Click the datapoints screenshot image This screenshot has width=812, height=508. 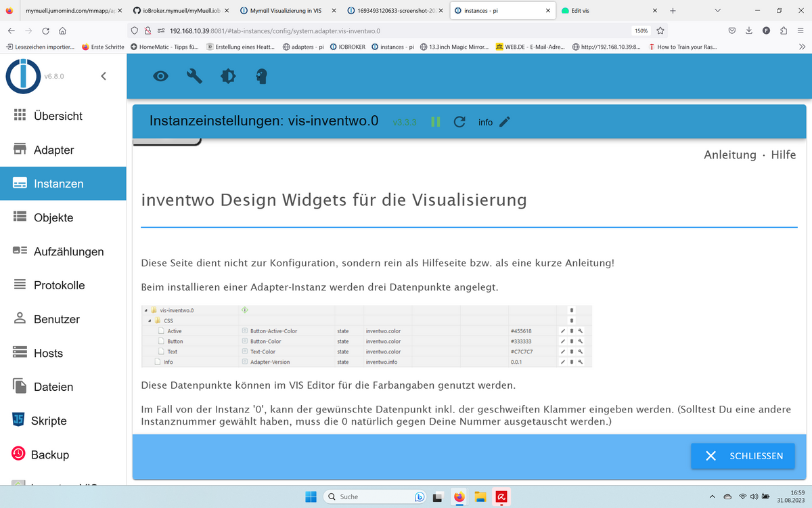[x=366, y=336]
